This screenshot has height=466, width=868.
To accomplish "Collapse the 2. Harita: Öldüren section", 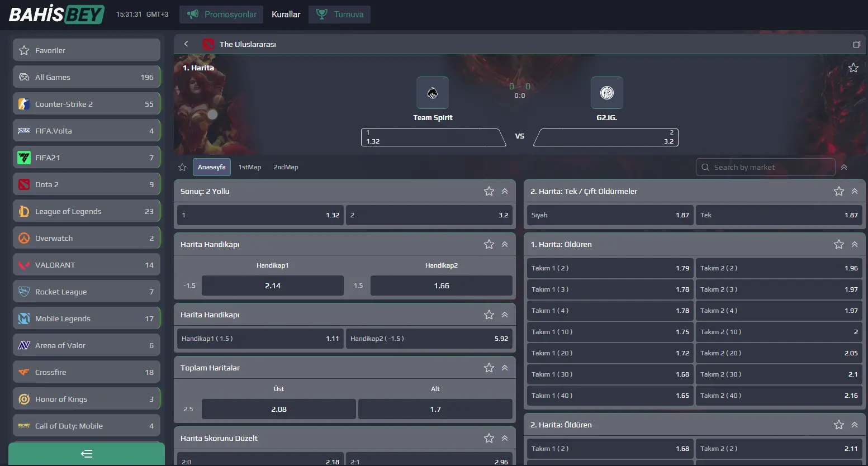I will click(855, 425).
